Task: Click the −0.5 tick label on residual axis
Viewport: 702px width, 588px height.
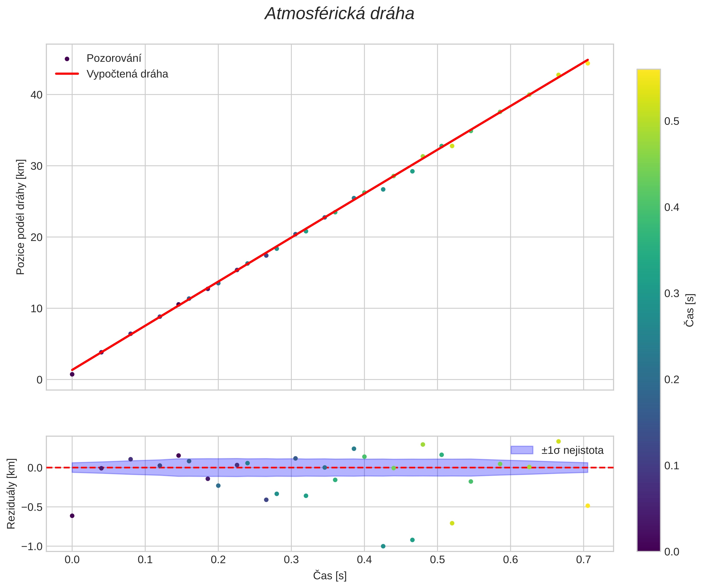Action: [x=32, y=507]
